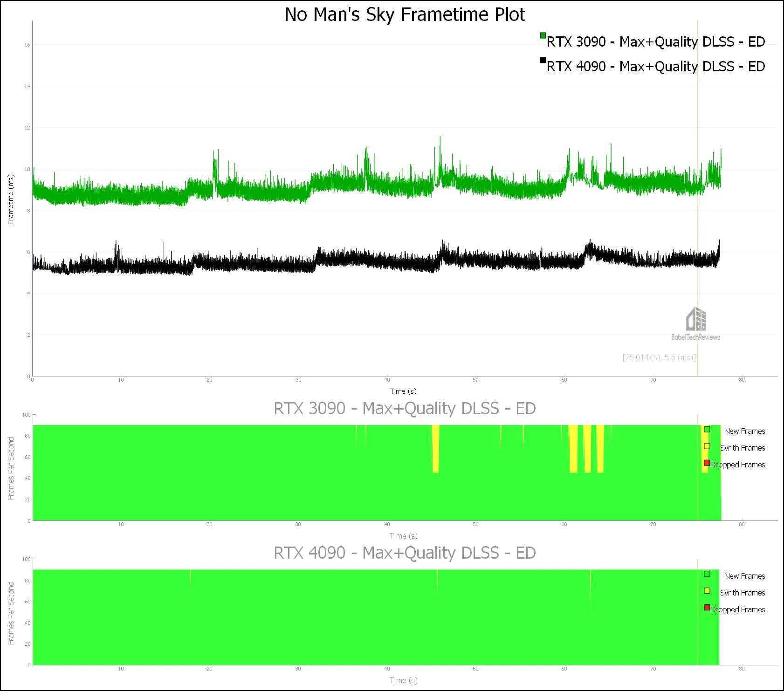Click the widest yellow synth frames band near 61s

pos(573,448)
